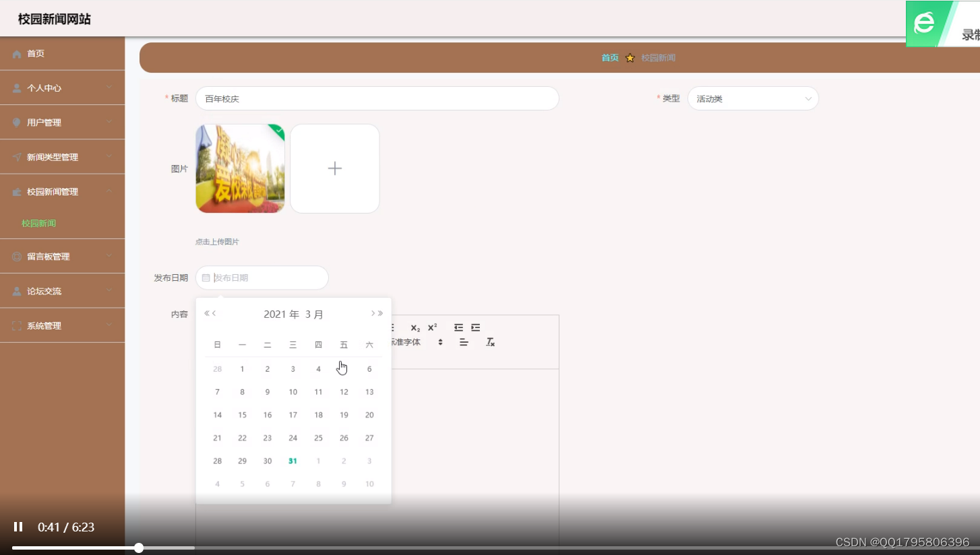Image resolution: width=980 pixels, height=555 pixels.
Task: Decrease indent in editor toolbar
Action: point(458,327)
